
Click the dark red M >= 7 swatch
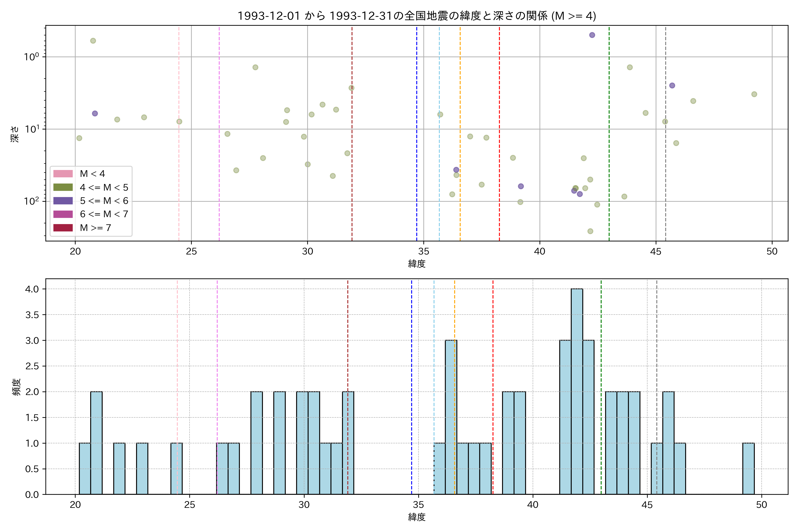(63, 228)
